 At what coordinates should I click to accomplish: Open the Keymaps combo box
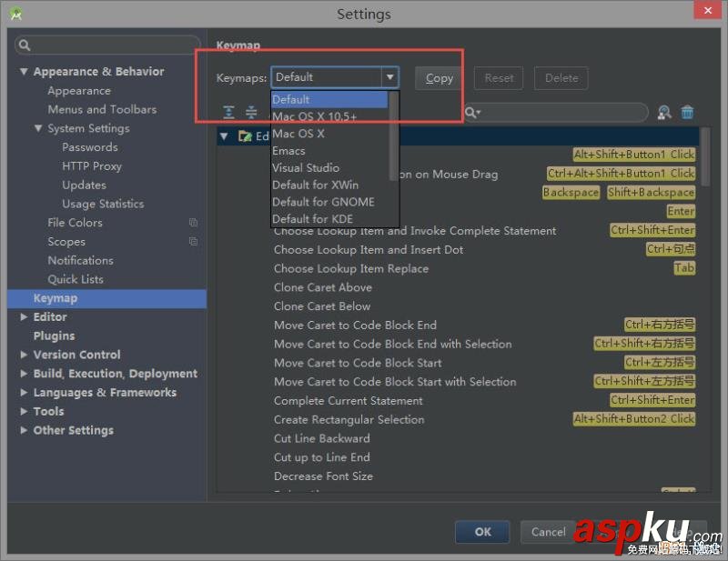[389, 77]
